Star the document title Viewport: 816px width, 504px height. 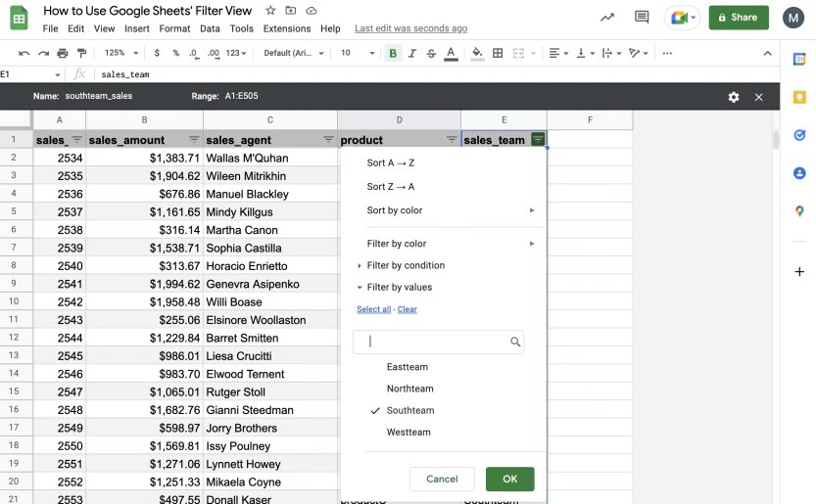(x=270, y=11)
